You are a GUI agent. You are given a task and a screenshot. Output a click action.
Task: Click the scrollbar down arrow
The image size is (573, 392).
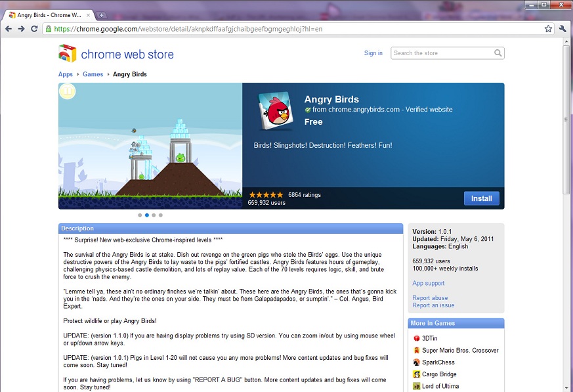click(x=566, y=388)
